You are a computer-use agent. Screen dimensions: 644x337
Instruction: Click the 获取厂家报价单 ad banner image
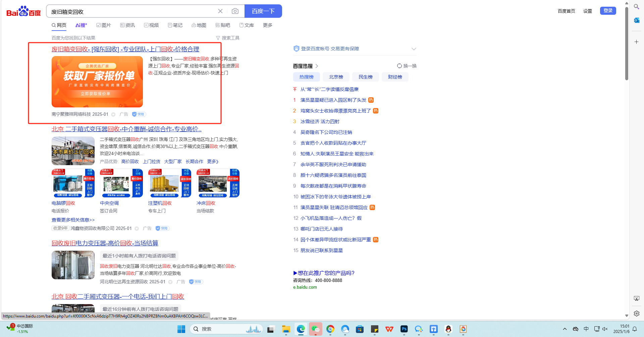[97, 82]
